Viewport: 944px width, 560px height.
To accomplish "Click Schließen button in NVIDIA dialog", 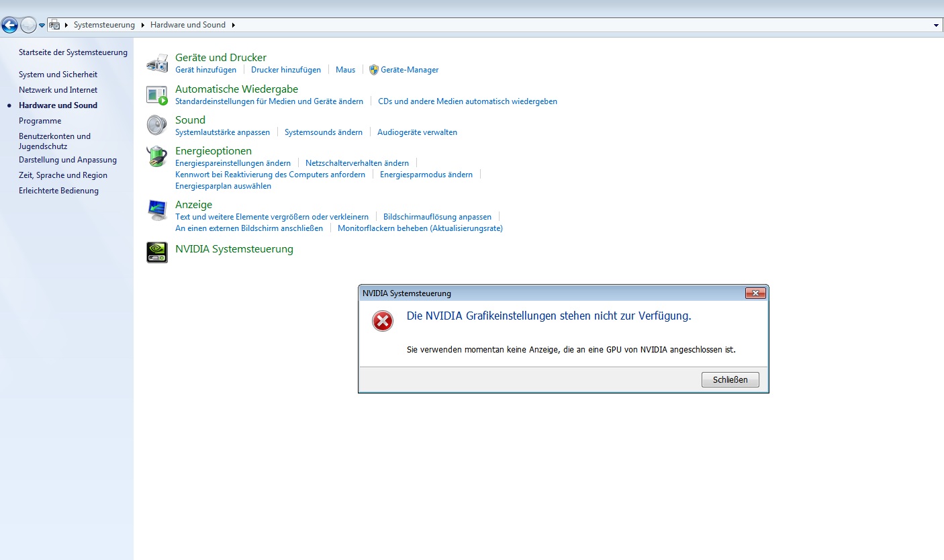I will pos(730,380).
